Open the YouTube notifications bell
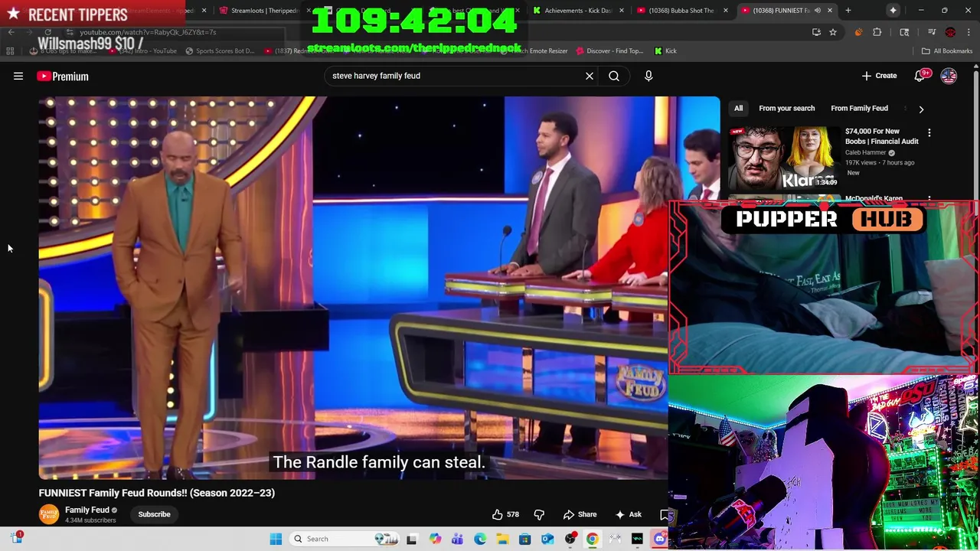 920,76
